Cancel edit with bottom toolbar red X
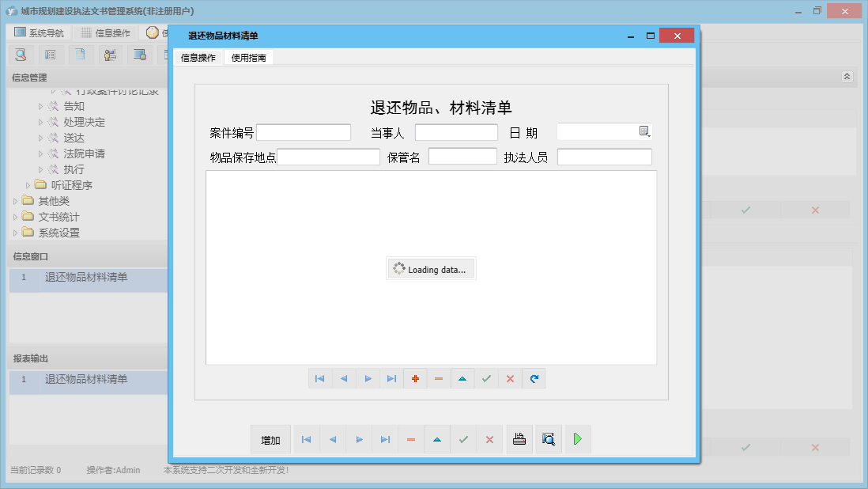Image resolution: width=868 pixels, height=489 pixels. (489, 440)
